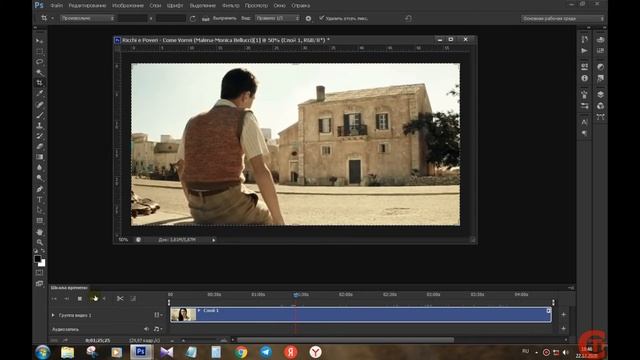Screen dimensions: 640x360
Task: Open the crop ratio dropdown in options
Action: coord(87,18)
